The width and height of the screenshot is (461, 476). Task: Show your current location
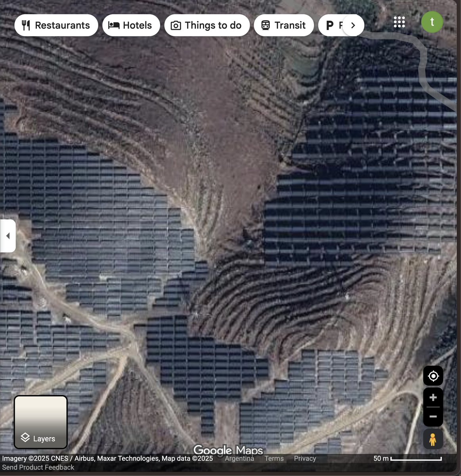pyautogui.click(x=433, y=376)
